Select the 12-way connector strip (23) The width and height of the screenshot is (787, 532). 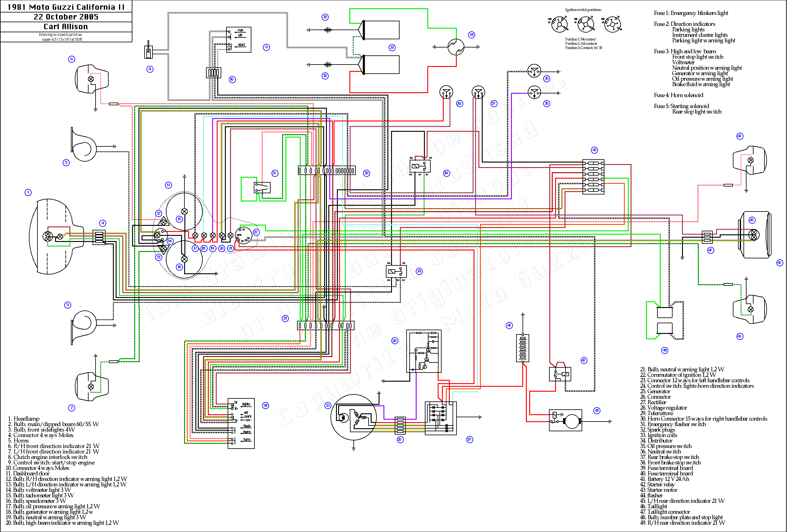pyautogui.click(x=326, y=325)
